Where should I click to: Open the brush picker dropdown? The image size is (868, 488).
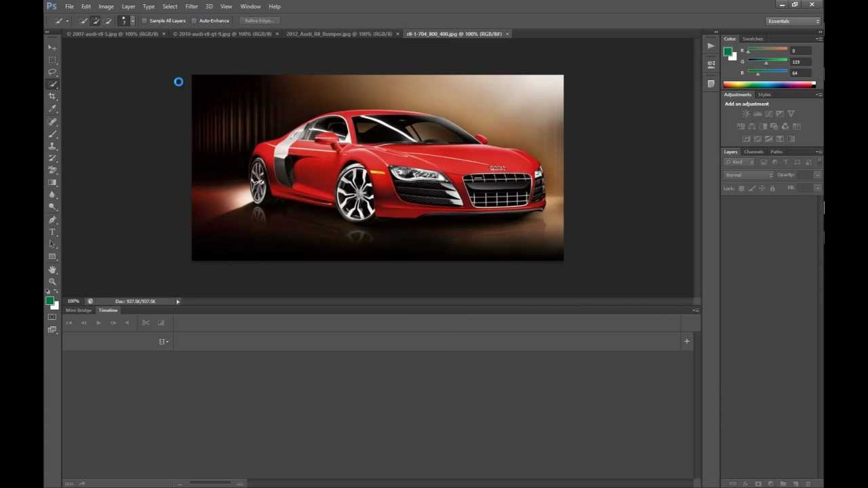(132, 21)
